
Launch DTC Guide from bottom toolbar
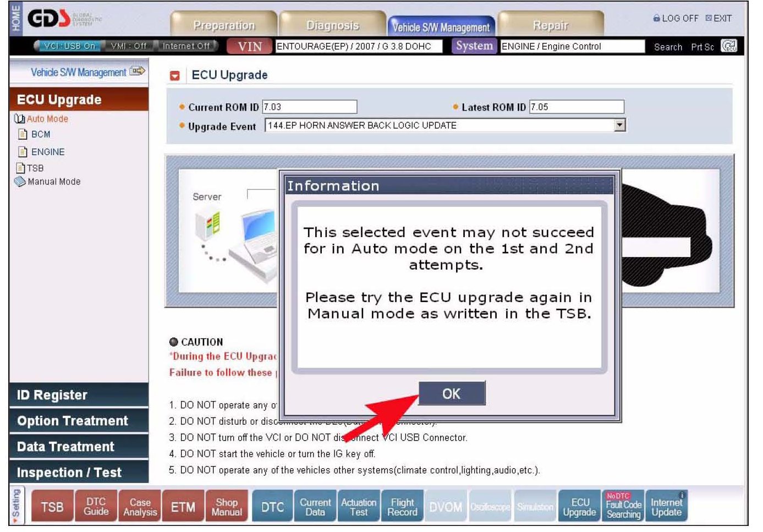[x=96, y=507]
